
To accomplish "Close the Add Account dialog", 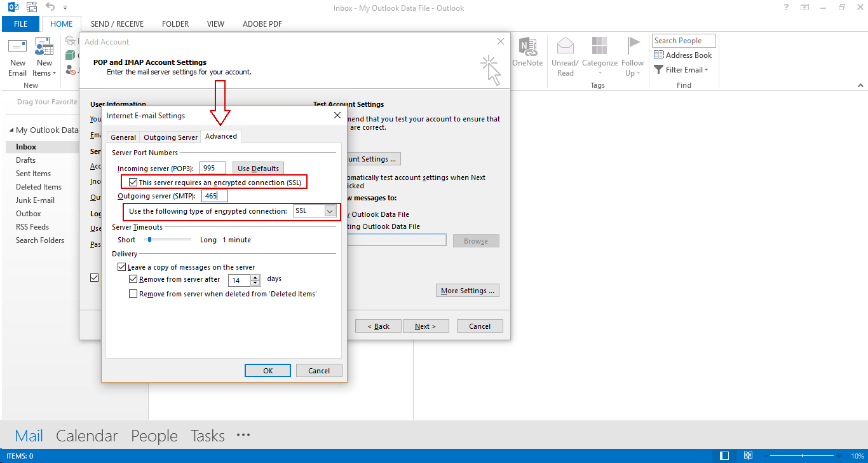I will 501,41.
